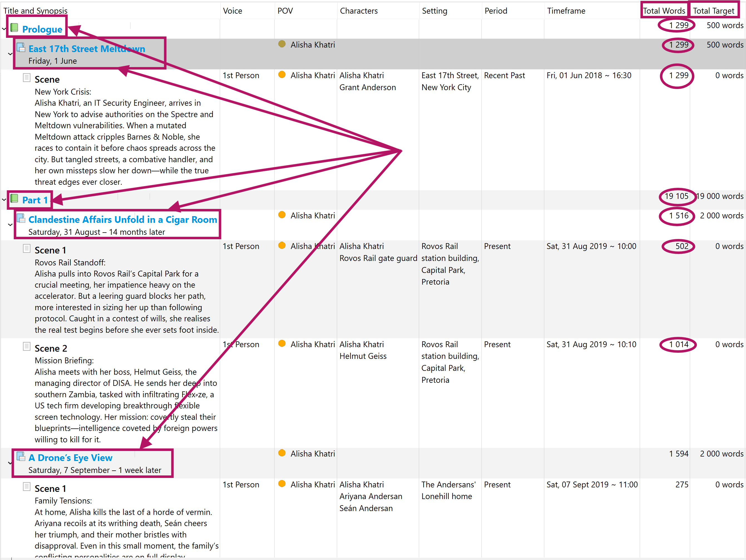Click the chapter icon of East 17th Street Meltdown

click(x=21, y=48)
